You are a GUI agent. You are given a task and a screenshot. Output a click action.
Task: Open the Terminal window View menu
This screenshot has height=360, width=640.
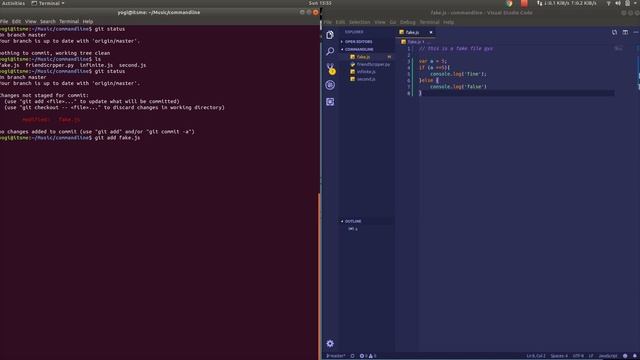(31, 21)
